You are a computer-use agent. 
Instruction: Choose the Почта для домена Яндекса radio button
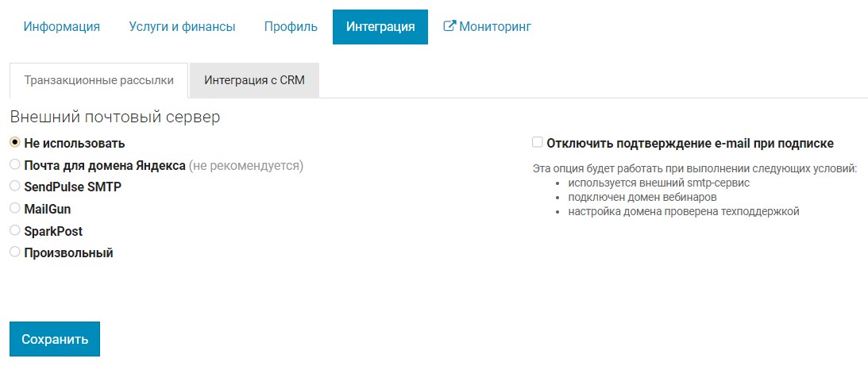(15, 164)
